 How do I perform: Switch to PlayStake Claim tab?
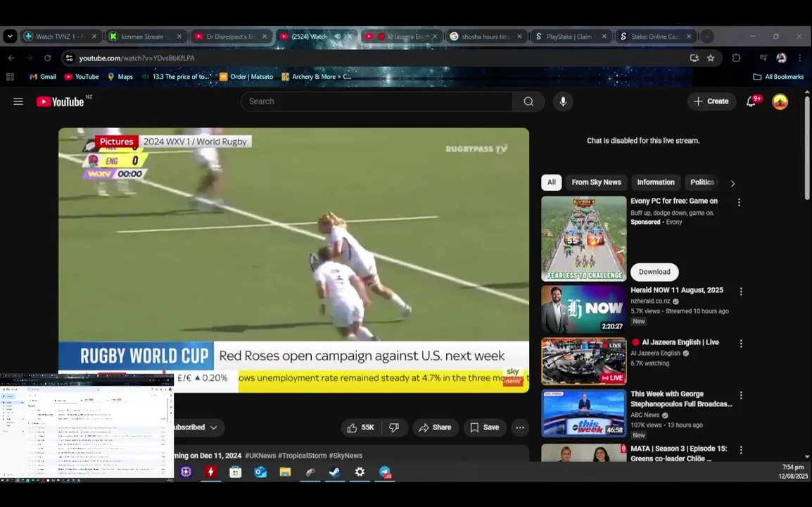(x=571, y=37)
